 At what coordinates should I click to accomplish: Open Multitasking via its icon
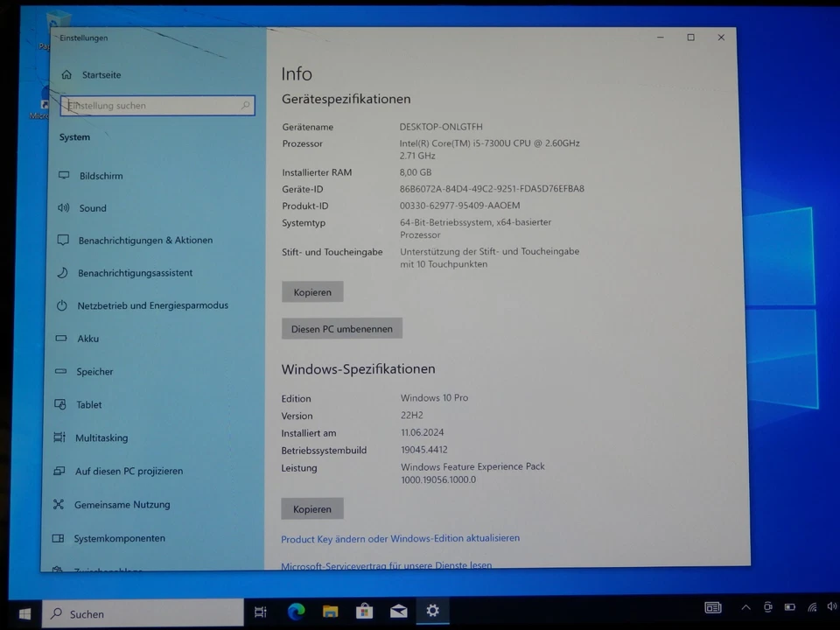point(63,437)
